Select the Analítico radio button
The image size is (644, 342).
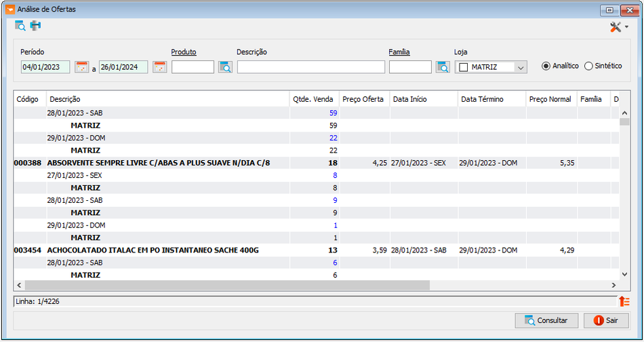(x=546, y=66)
